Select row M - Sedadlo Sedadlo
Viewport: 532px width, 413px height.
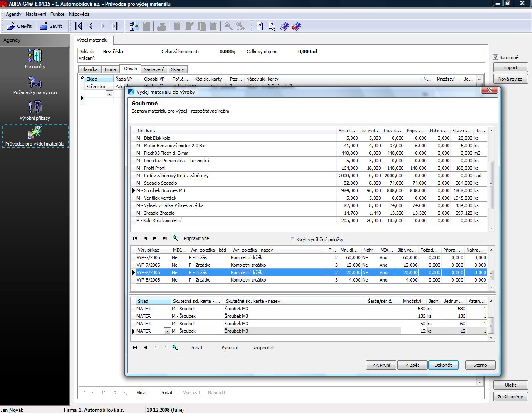(x=309, y=183)
